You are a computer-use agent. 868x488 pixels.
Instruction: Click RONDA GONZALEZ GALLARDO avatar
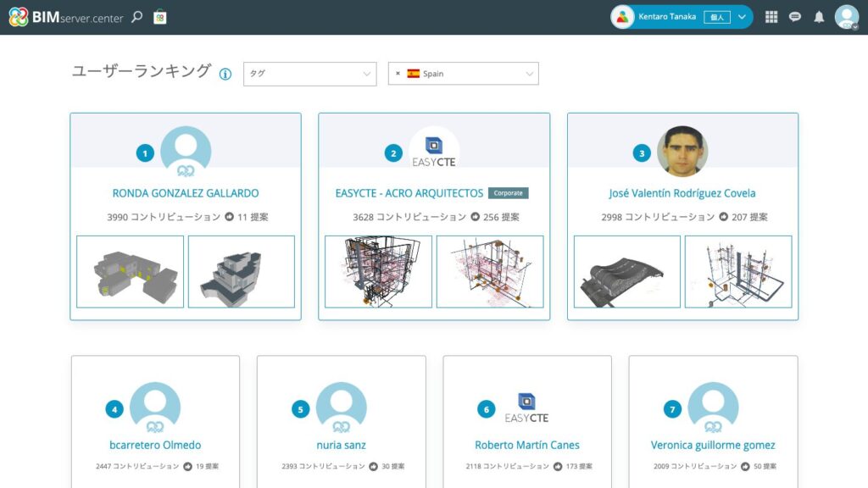[186, 151]
